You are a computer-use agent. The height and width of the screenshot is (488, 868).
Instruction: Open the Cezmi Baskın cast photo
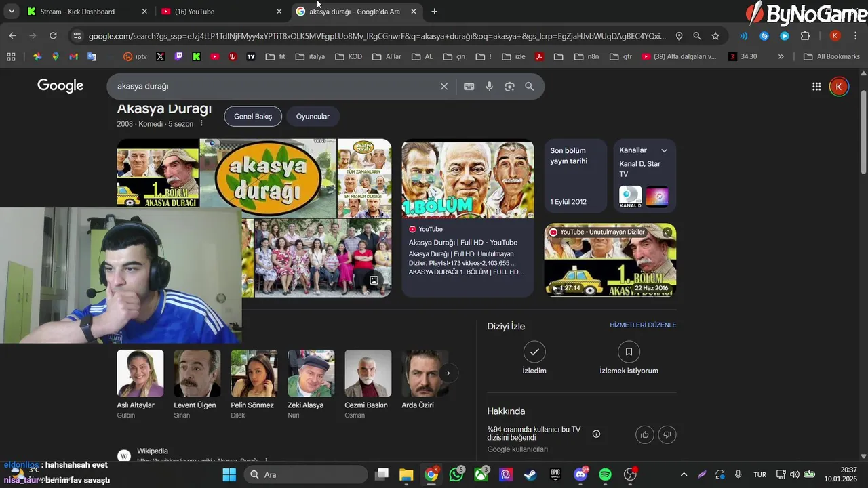click(368, 373)
